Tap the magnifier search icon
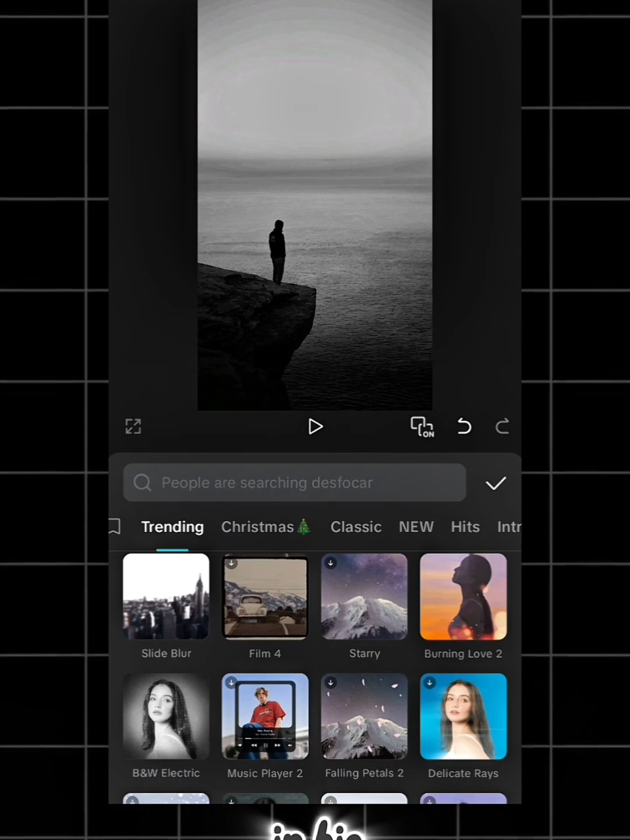Image resolution: width=630 pixels, height=840 pixels. pos(142,483)
